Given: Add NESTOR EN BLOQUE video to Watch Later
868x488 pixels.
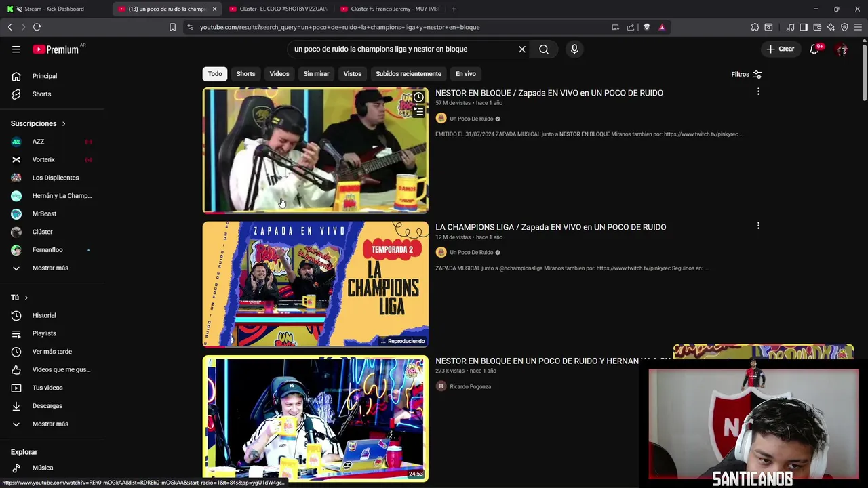Looking at the screenshot, I should [418, 98].
